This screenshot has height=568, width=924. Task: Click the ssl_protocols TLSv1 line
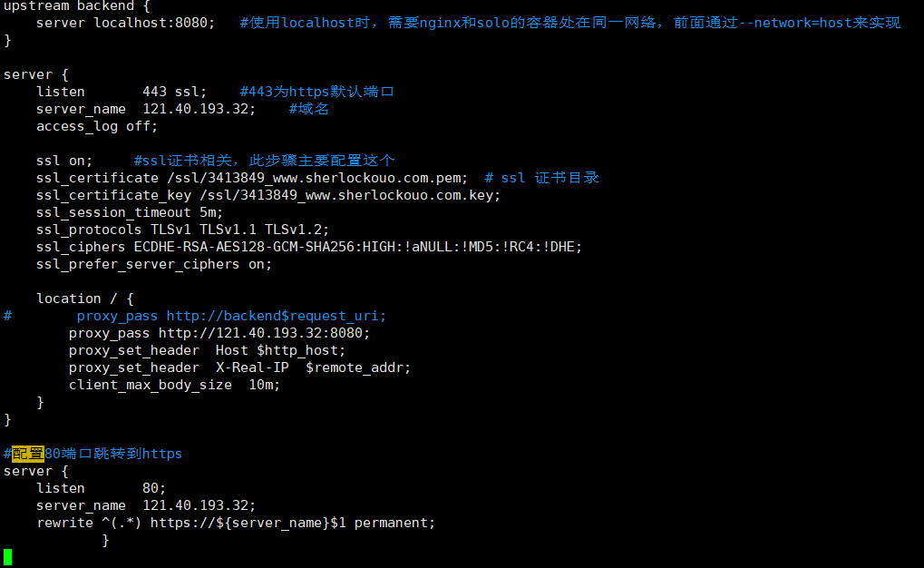click(x=183, y=230)
